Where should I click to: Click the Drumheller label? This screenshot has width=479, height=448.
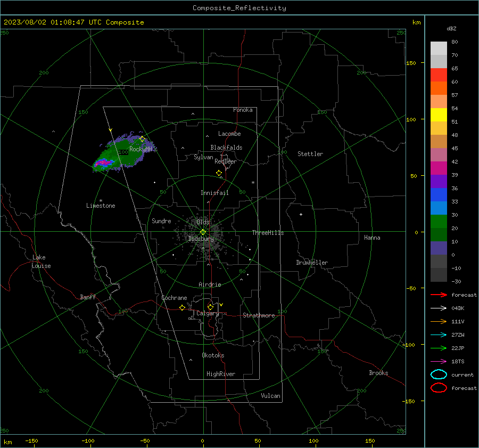click(x=312, y=263)
